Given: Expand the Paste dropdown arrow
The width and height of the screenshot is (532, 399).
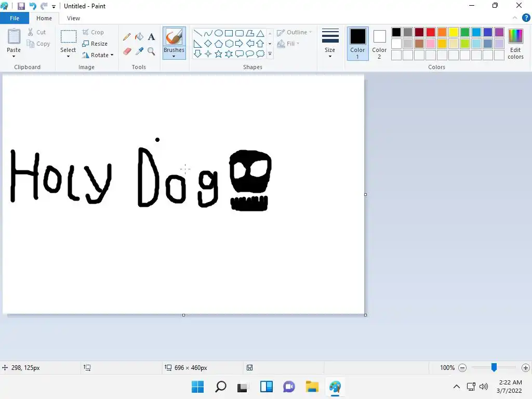Looking at the screenshot, I should pos(14,56).
